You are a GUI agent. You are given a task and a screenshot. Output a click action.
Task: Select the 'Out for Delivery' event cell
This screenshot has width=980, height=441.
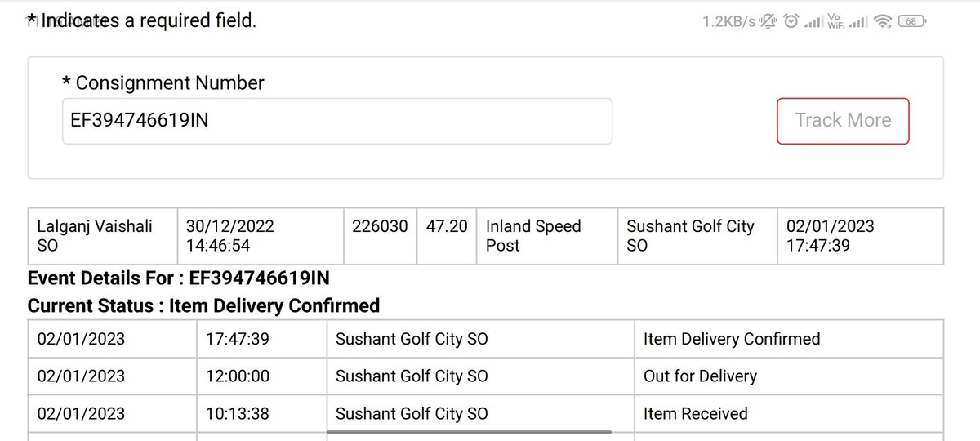coord(789,376)
